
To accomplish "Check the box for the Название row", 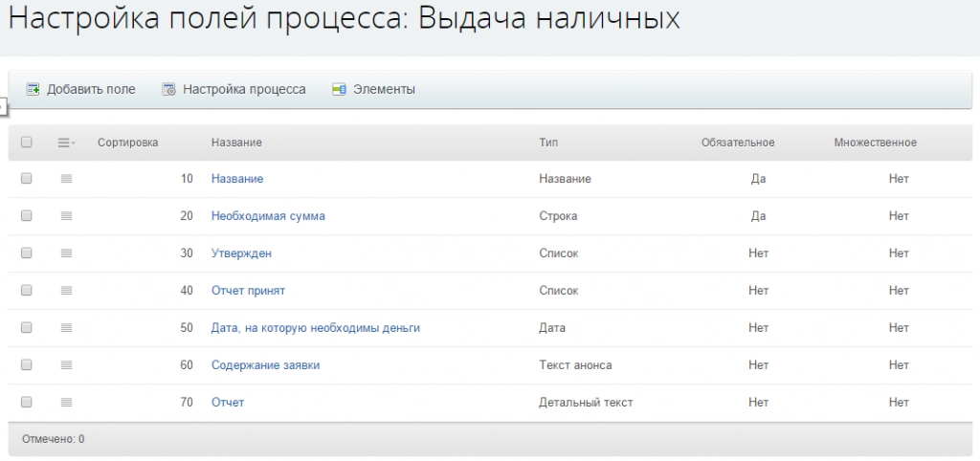I will tap(26, 178).
